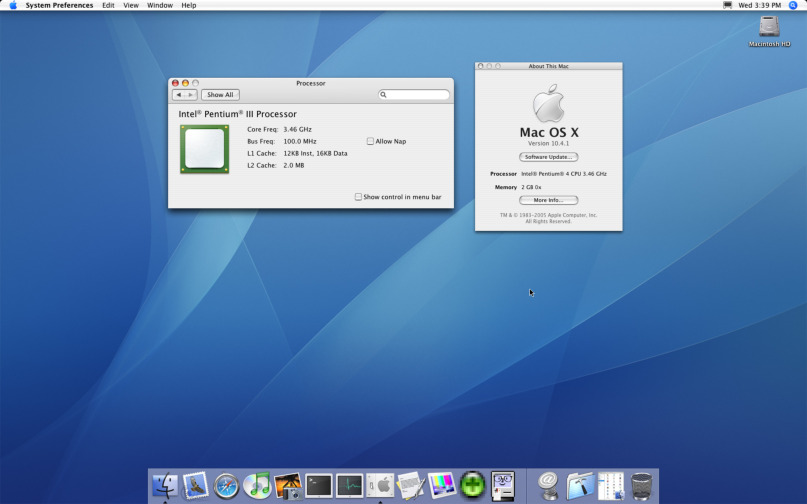Enable the Allow Nap checkbox
The width and height of the screenshot is (807, 504).
370,141
